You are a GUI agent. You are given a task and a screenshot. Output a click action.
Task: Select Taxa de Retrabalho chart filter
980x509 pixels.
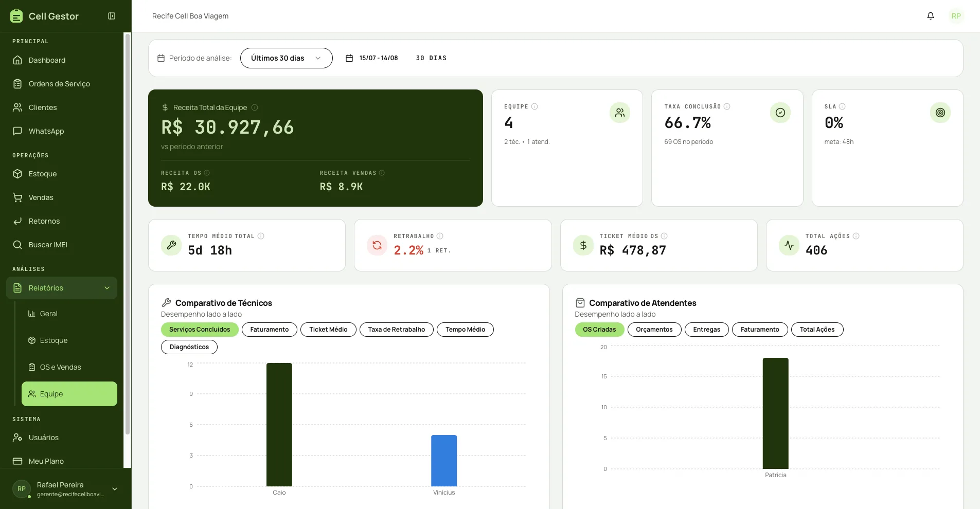click(397, 330)
